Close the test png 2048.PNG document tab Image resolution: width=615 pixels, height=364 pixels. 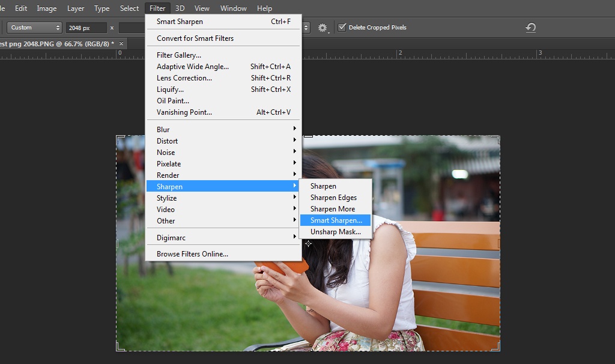(x=122, y=44)
